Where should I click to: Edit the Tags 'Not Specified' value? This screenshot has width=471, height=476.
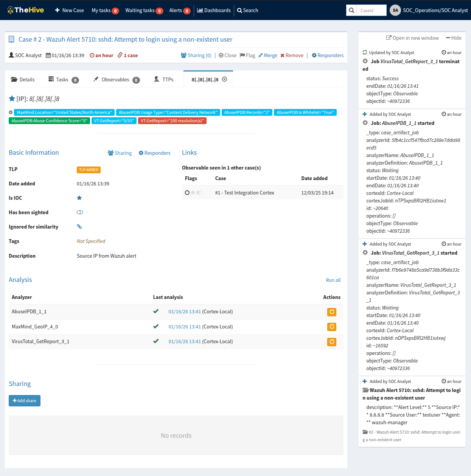91,241
